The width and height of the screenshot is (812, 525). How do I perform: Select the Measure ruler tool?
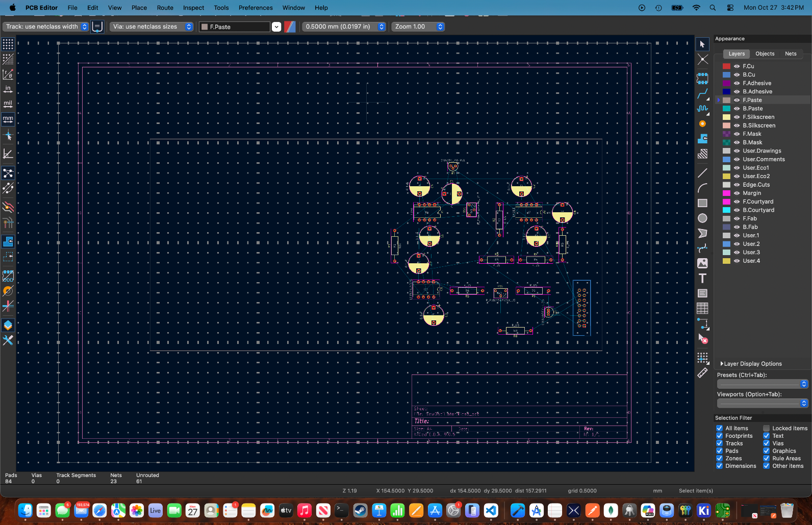pyautogui.click(x=702, y=373)
